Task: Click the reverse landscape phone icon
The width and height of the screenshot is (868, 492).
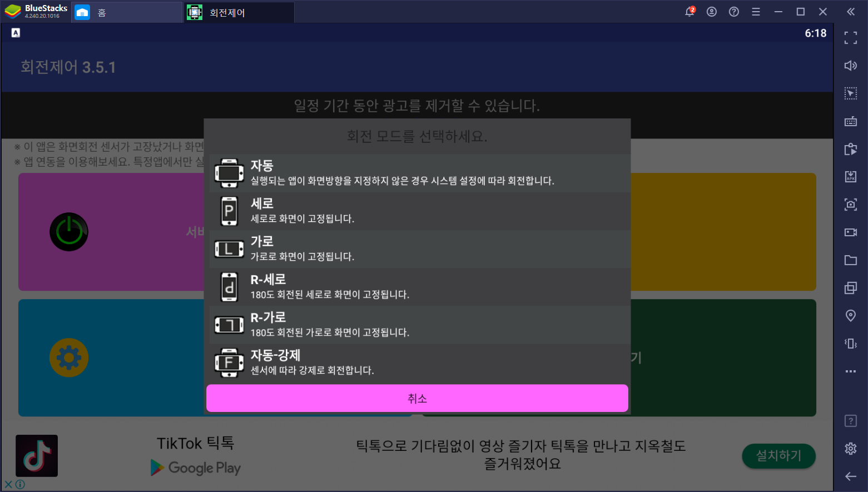Action: 229,325
